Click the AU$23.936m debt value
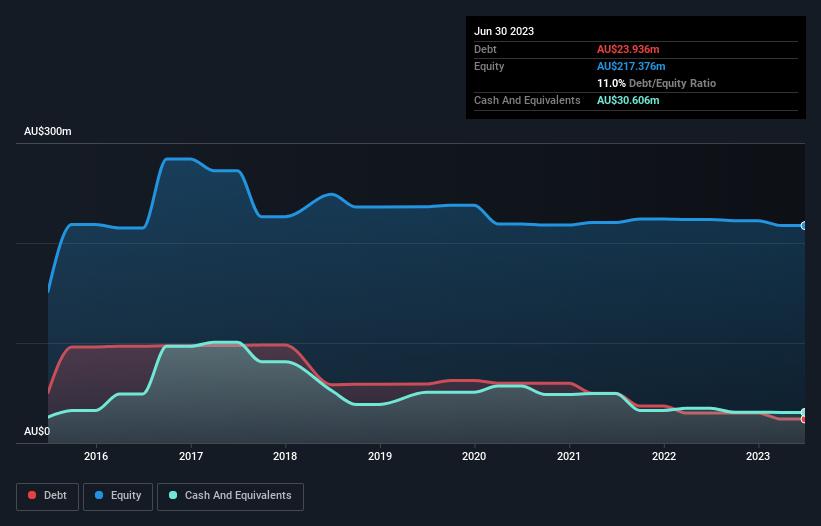This screenshot has height=526, width=821. (x=628, y=49)
